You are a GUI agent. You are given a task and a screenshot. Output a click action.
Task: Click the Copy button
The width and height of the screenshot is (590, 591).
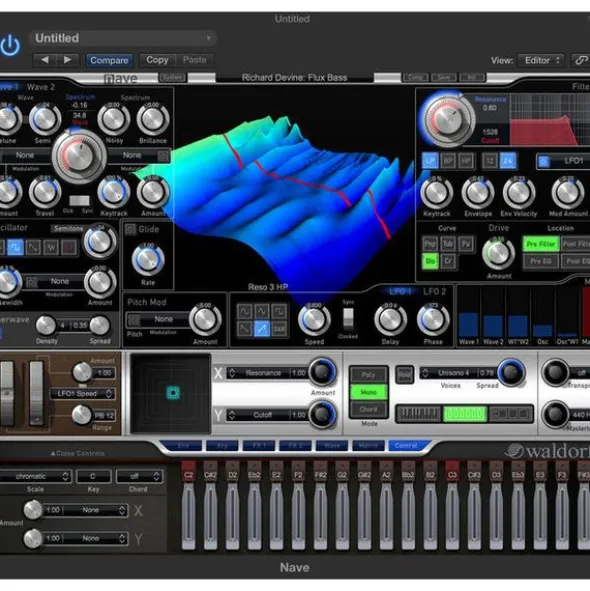(x=157, y=60)
